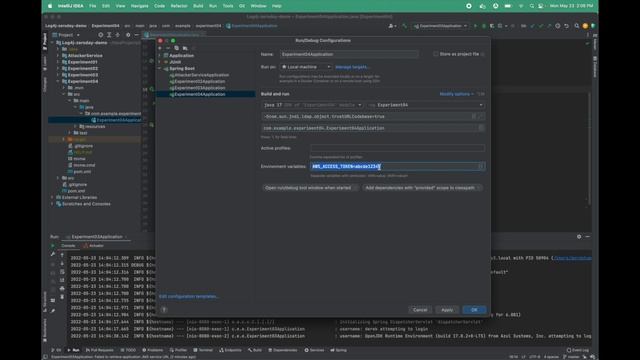Open the Manage targets link
This screenshot has height=360, width=640.
tap(352, 67)
